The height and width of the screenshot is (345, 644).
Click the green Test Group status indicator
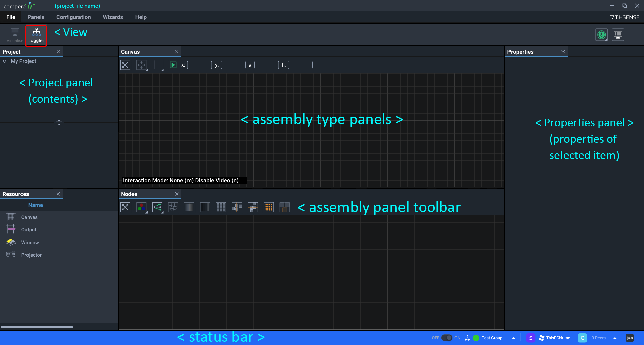tap(476, 338)
